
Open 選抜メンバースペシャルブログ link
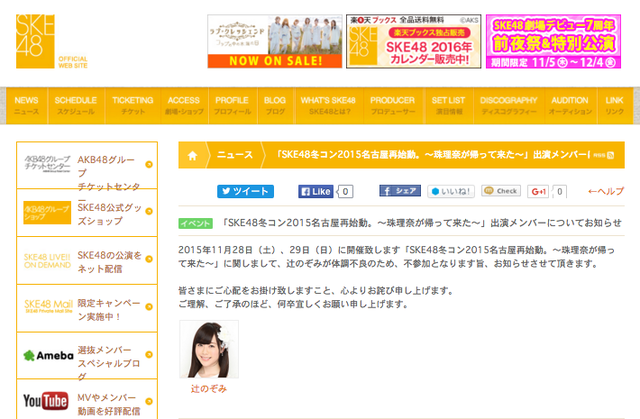point(109,363)
